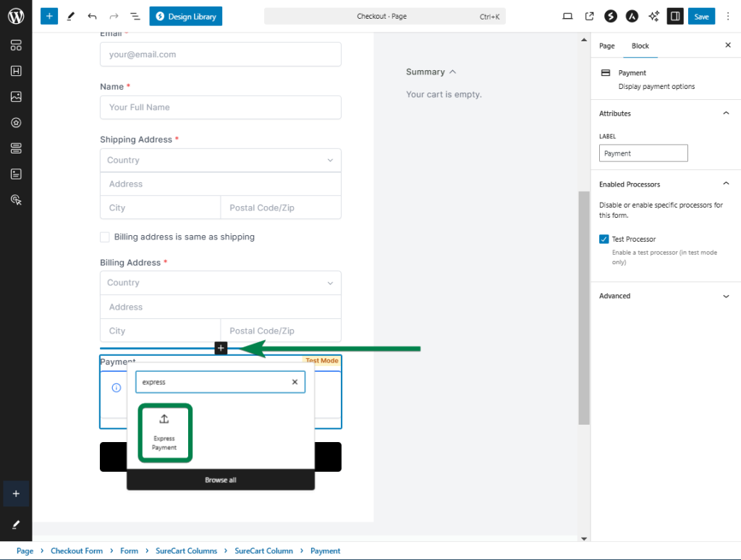This screenshot has height=560, width=741.
Task: Open Document Overview list view icon
Action: 135,16
